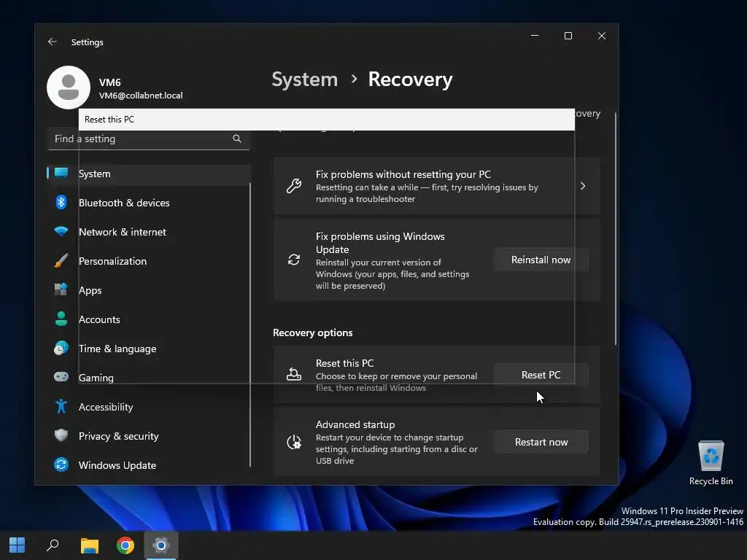The width and height of the screenshot is (747, 560).
Task: Open the Recycle Bin on desktop
Action: click(x=711, y=463)
